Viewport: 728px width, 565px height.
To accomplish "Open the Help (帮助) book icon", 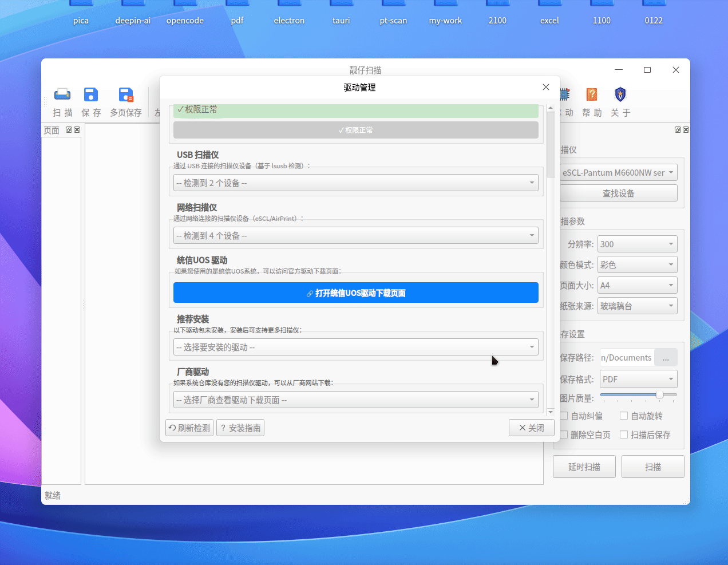I will tap(592, 94).
